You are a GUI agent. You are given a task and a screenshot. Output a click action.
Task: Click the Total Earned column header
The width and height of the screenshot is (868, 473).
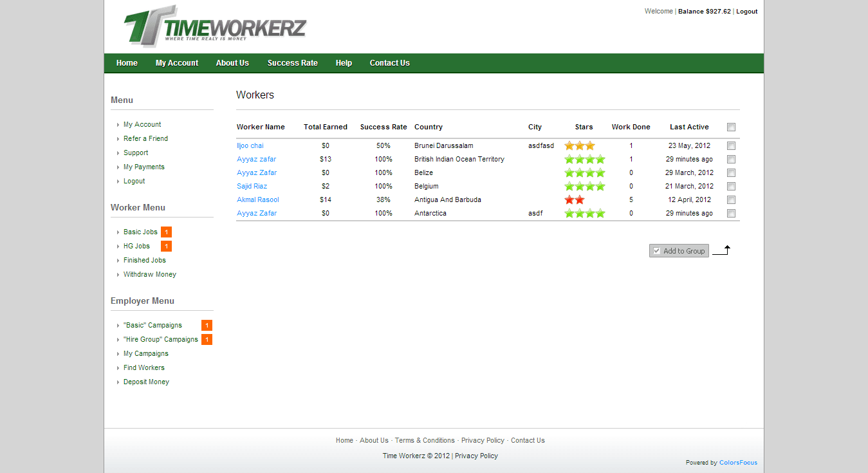click(x=326, y=127)
